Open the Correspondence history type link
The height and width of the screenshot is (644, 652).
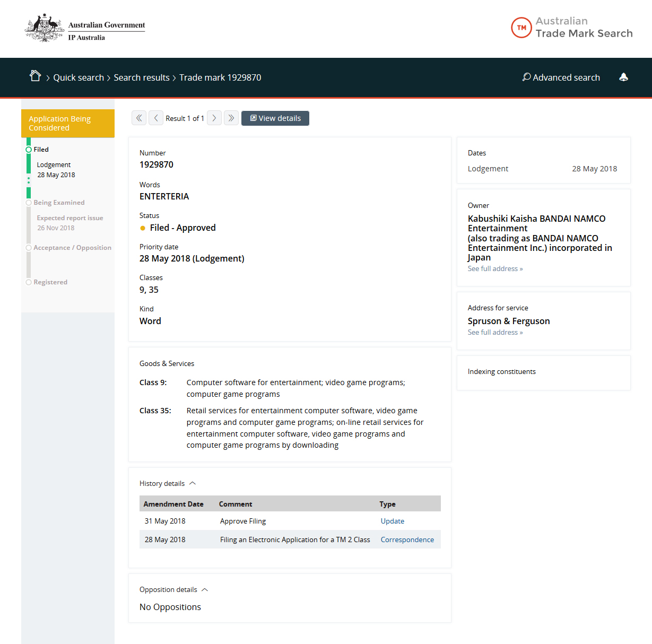[x=407, y=540]
